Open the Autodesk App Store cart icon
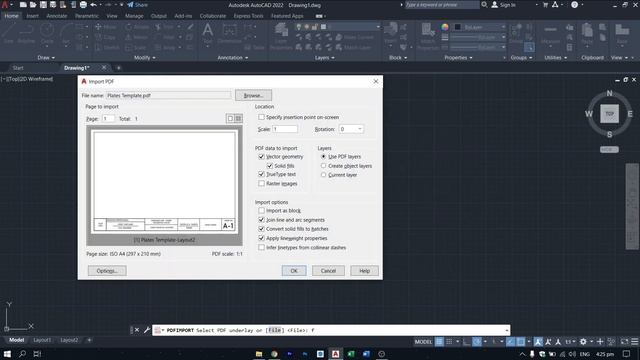640x360 pixels. (x=545, y=5)
